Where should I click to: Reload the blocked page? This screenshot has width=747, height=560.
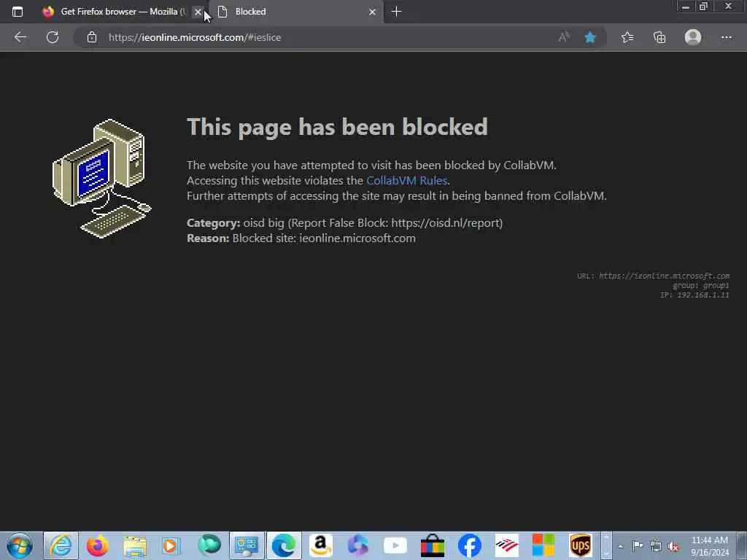(53, 37)
